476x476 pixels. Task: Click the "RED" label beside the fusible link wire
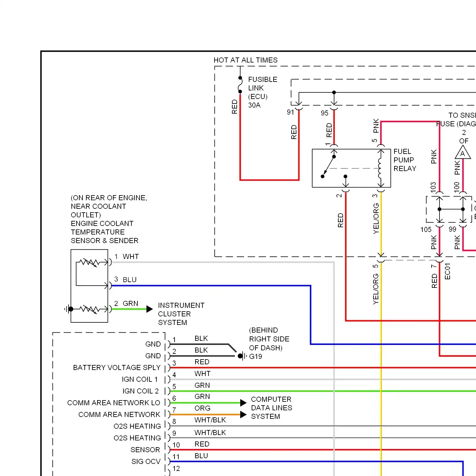[235, 107]
